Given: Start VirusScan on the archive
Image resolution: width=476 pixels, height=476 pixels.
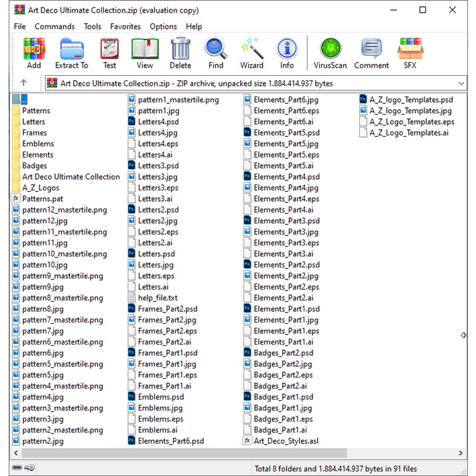Looking at the screenshot, I should pyautogui.click(x=330, y=53).
